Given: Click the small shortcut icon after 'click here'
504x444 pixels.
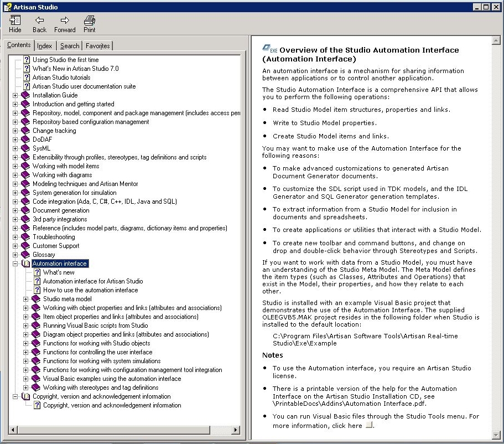Looking at the screenshot, I should pyautogui.click(x=370, y=425).
